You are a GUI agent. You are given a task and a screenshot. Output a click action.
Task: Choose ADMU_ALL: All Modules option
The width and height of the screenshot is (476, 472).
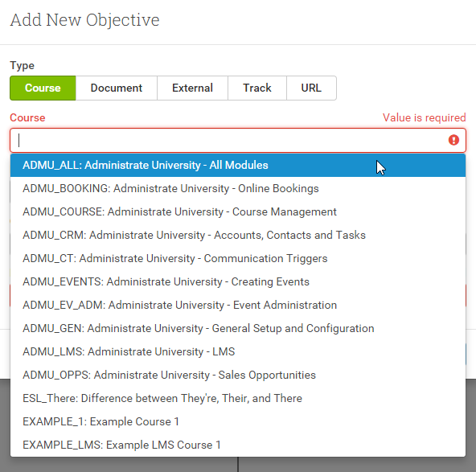click(238, 165)
